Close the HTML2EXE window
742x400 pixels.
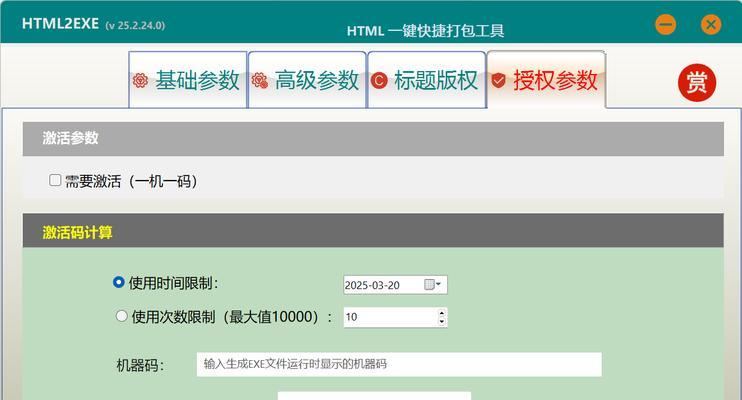pyautogui.click(x=711, y=25)
